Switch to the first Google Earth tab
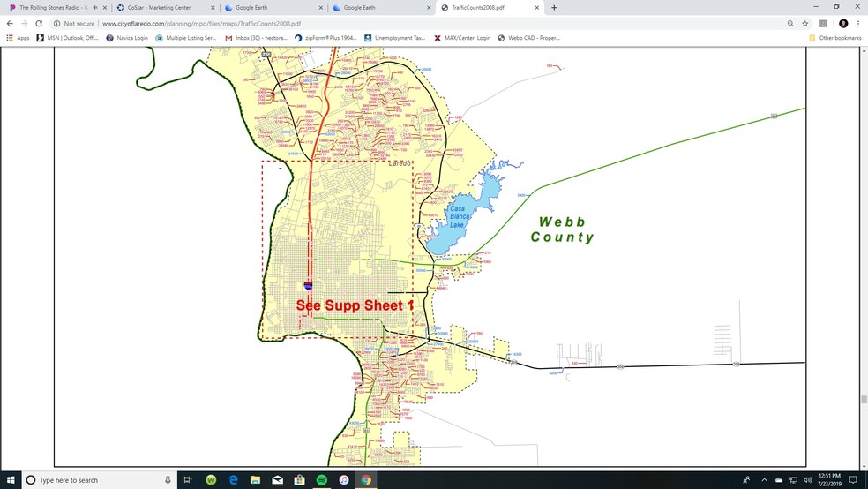868x489 pixels. point(251,7)
